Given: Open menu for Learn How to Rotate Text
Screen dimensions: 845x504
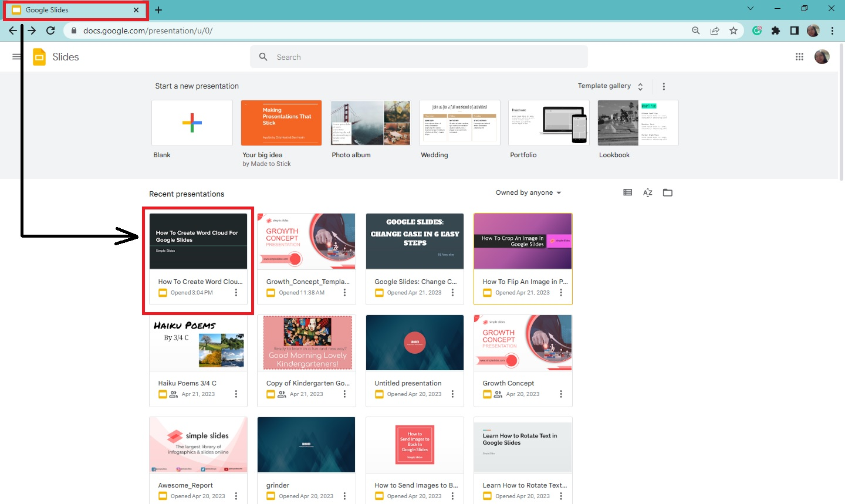Looking at the screenshot, I should [561, 496].
